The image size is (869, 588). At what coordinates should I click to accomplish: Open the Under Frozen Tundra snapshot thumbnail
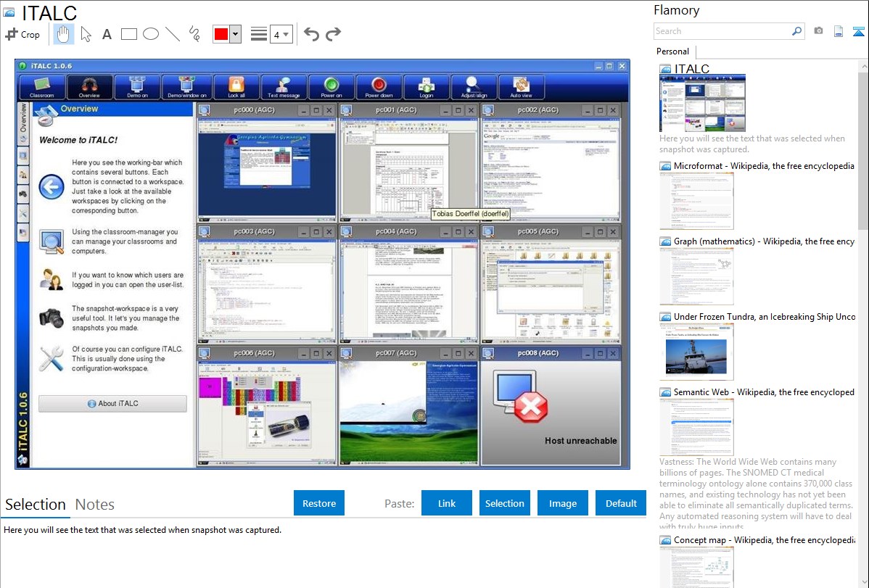click(x=696, y=352)
